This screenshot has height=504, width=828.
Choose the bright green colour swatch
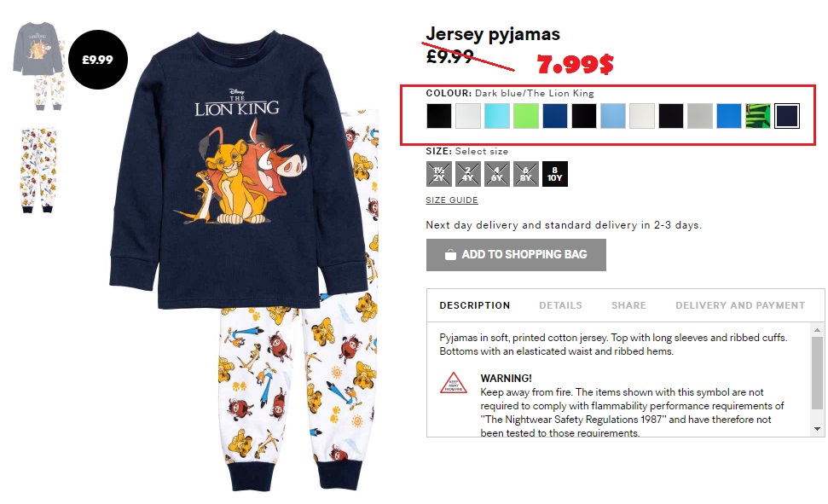[x=526, y=116]
